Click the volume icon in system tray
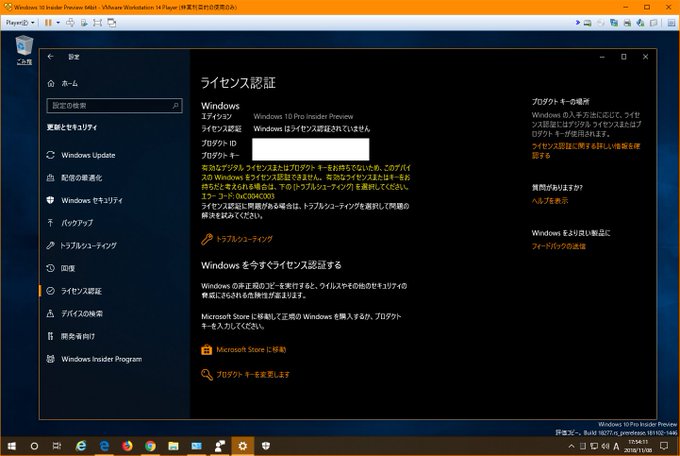The width and height of the screenshot is (680, 456). (x=605, y=446)
